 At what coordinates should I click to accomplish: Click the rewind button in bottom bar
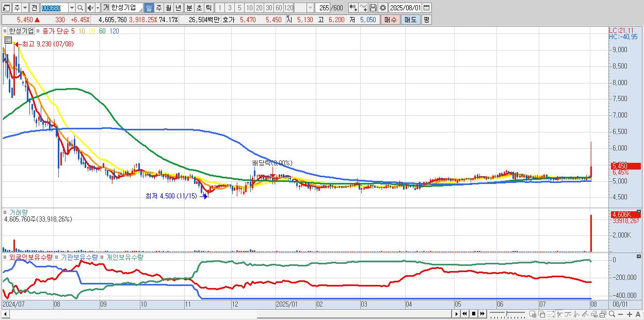pos(464,314)
